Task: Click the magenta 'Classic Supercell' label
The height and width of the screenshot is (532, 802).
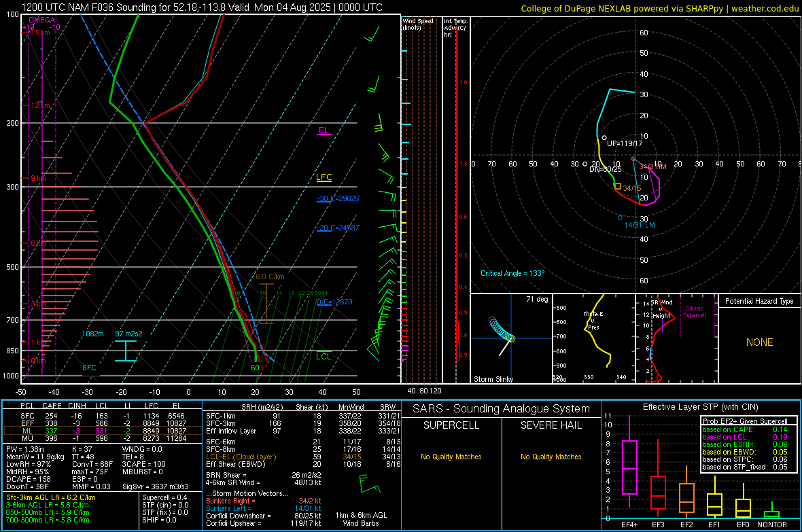Action: (695, 312)
